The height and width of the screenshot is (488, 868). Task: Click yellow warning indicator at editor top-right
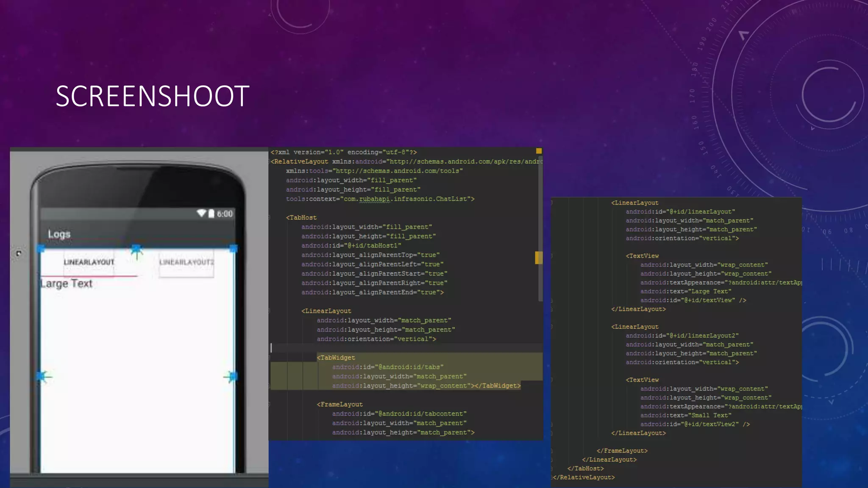539,151
